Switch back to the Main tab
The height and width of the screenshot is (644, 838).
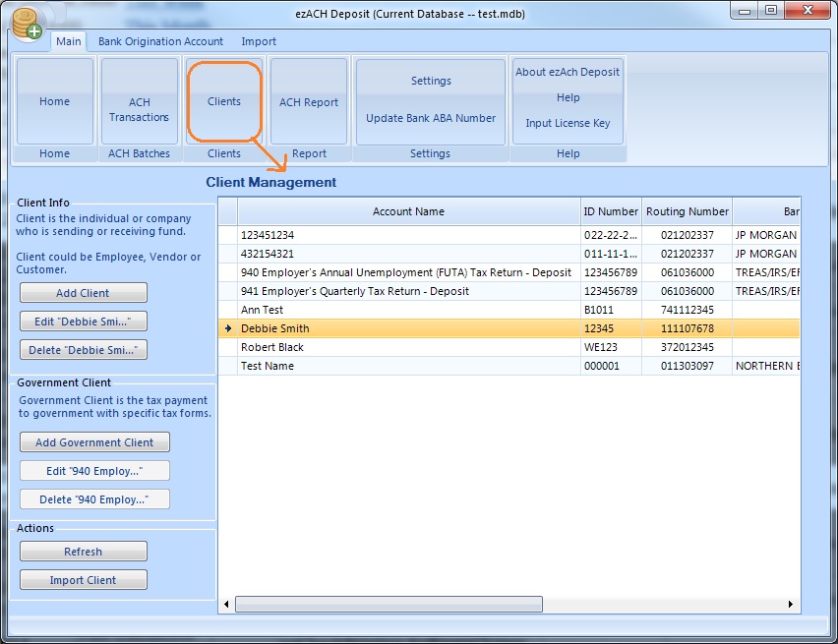(x=68, y=41)
